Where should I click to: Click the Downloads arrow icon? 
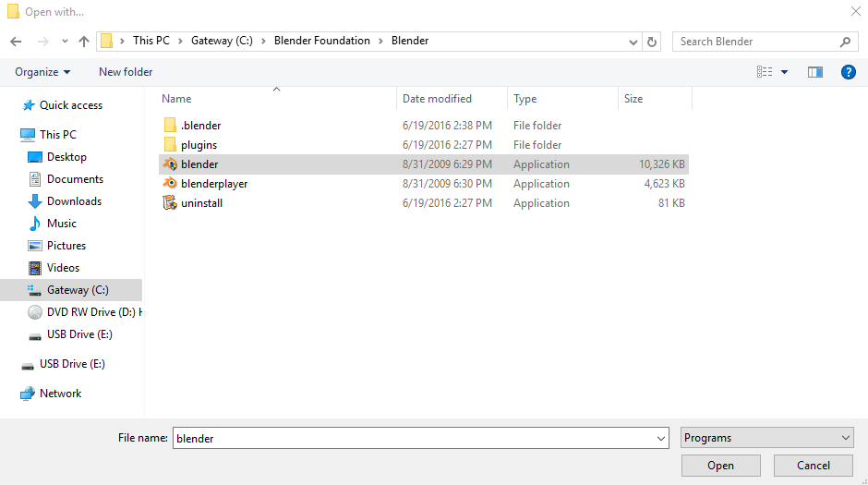[35, 201]
